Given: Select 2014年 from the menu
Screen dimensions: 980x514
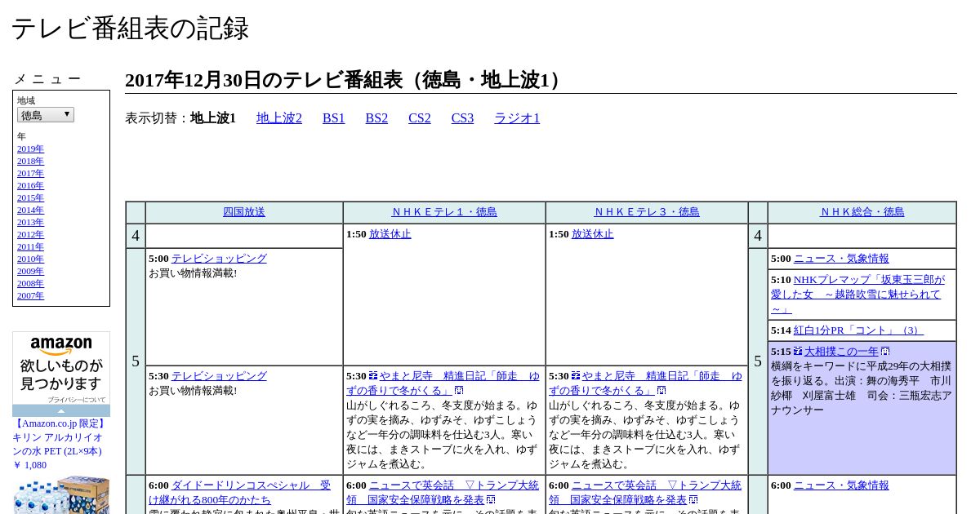Looking at the screenshot, I should 30,210.
